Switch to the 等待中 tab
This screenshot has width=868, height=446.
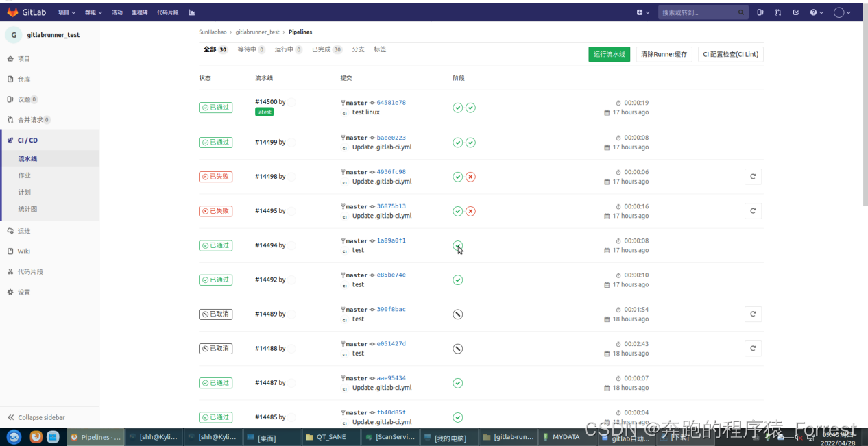tap(251, 49)
